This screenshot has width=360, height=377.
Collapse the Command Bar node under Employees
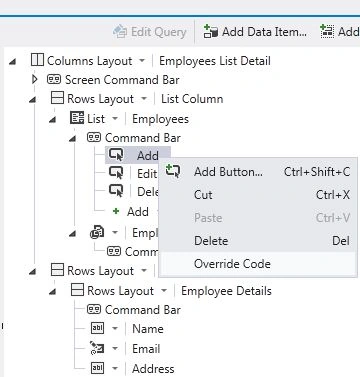pos(73,139)
